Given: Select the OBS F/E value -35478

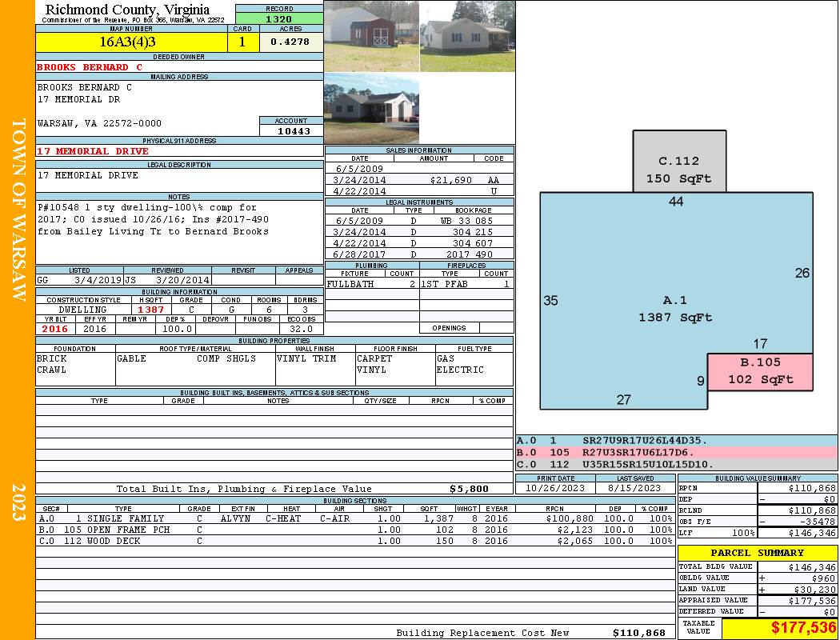Looking at the screenshot, I should click(x=818, y=521).
